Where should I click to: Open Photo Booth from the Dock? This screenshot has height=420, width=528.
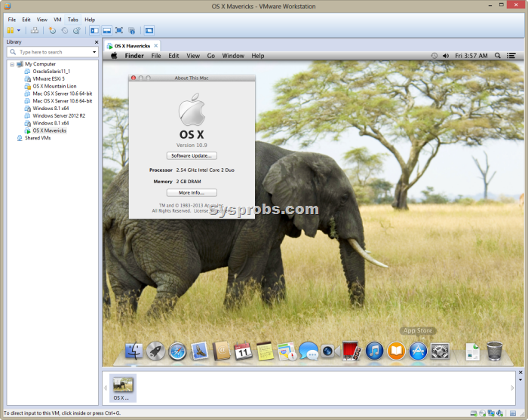click(351, 351)
